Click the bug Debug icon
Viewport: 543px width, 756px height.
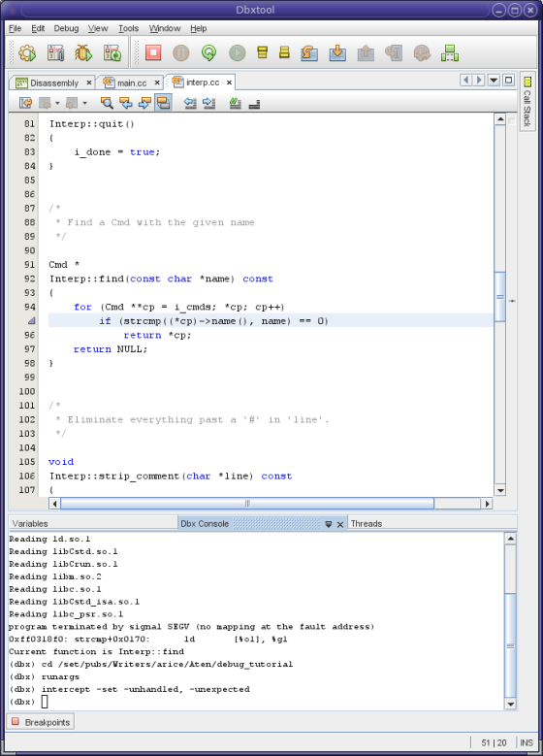coord(83,52)
